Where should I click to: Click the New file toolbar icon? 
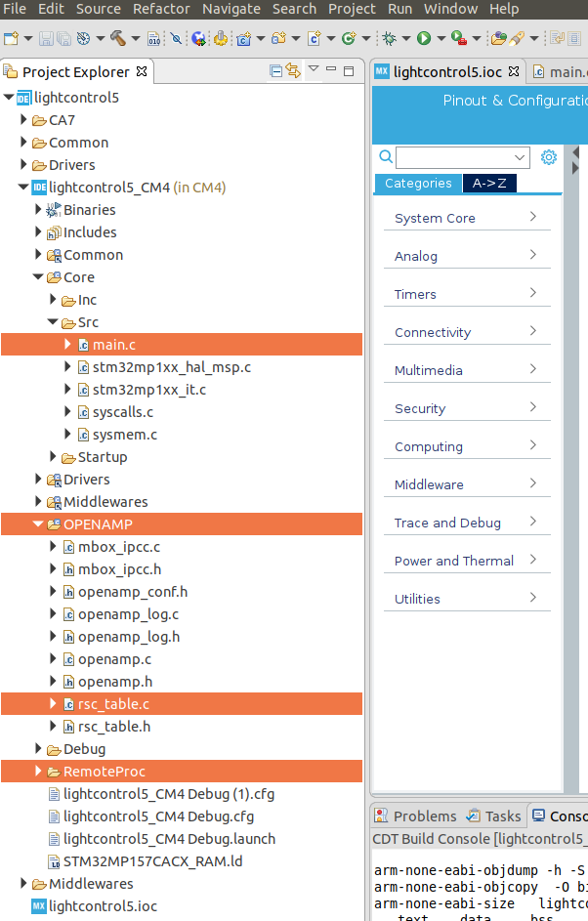tap(11, 39)
